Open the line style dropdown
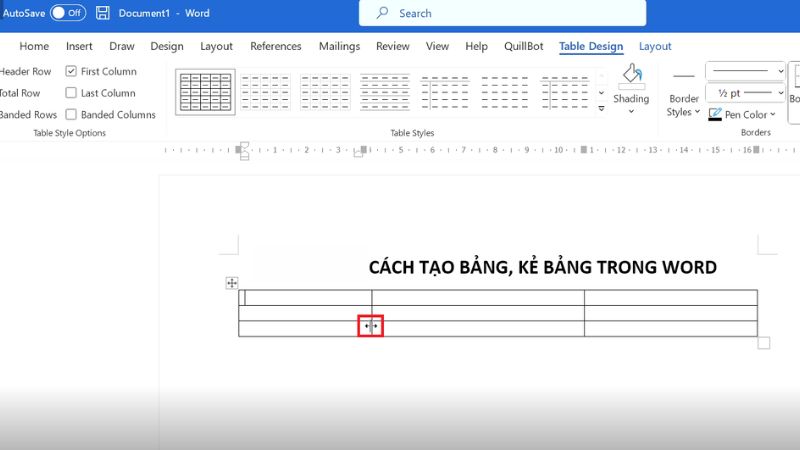 click(x=745, y=71)
